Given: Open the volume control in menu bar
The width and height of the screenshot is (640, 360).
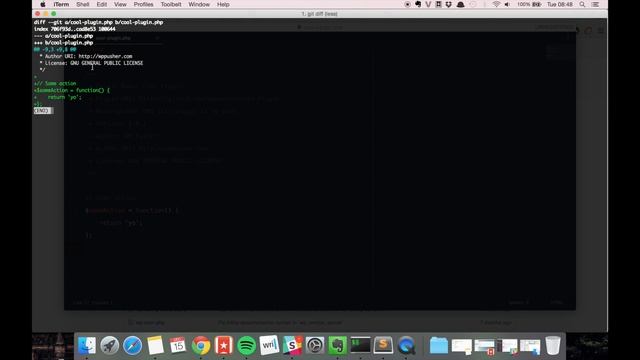Looking at the screenshot, I should [507, 4].
